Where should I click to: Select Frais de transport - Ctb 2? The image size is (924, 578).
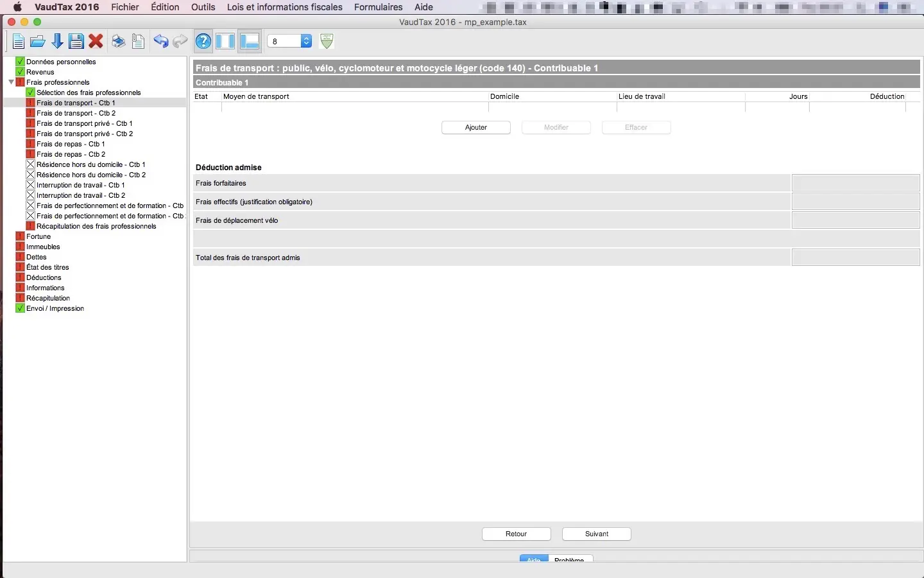pyautogui.click(x=76, y=113)
